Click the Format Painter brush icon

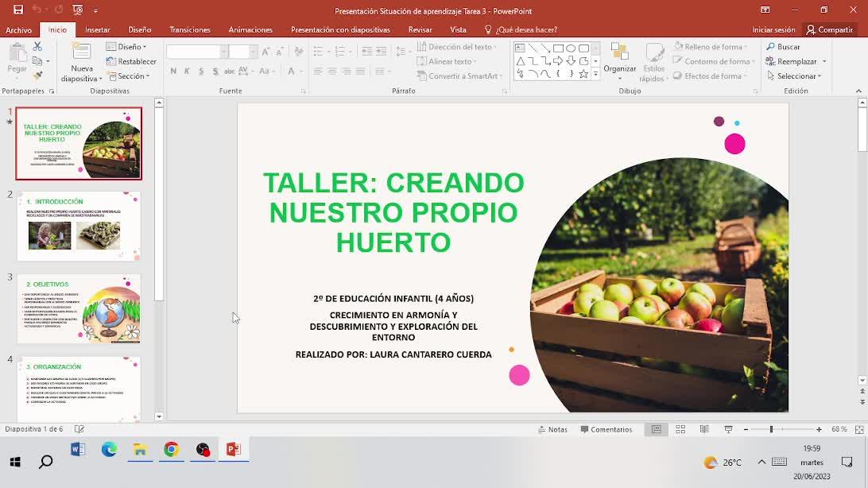pos(37,76)
